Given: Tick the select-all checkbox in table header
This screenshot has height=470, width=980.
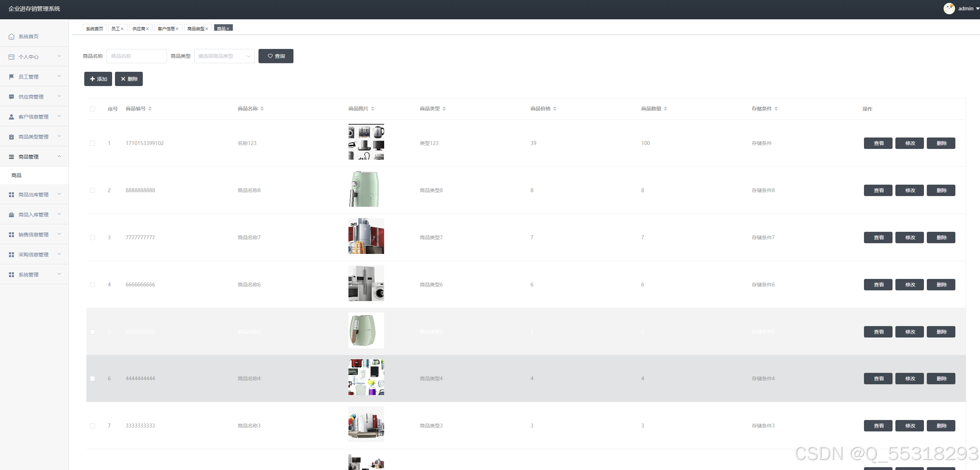Looking at the screenshot, I should 92,109.
